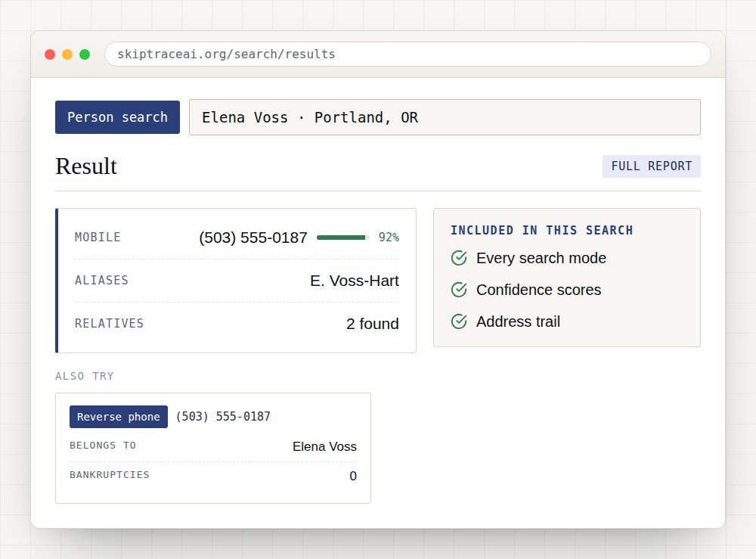This screenshot has width=756, height=559.
Task: Click the "2 found" relatives value
Action: coord(372,324)
